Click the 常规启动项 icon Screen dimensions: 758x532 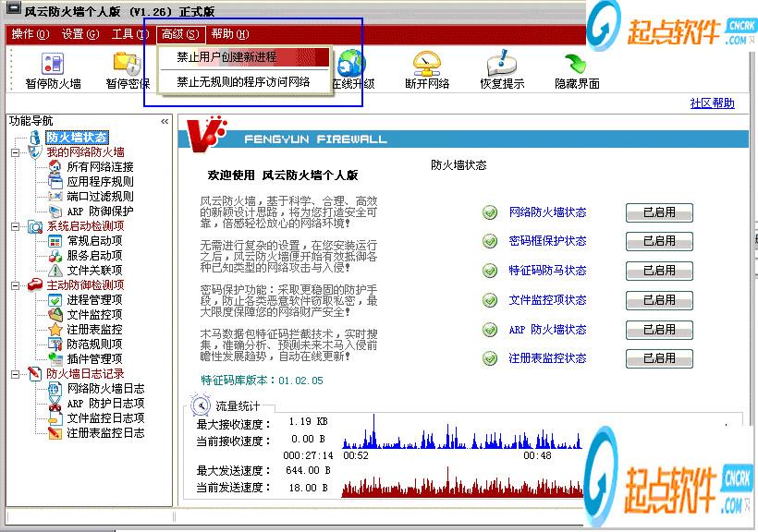tap(55, 241)
